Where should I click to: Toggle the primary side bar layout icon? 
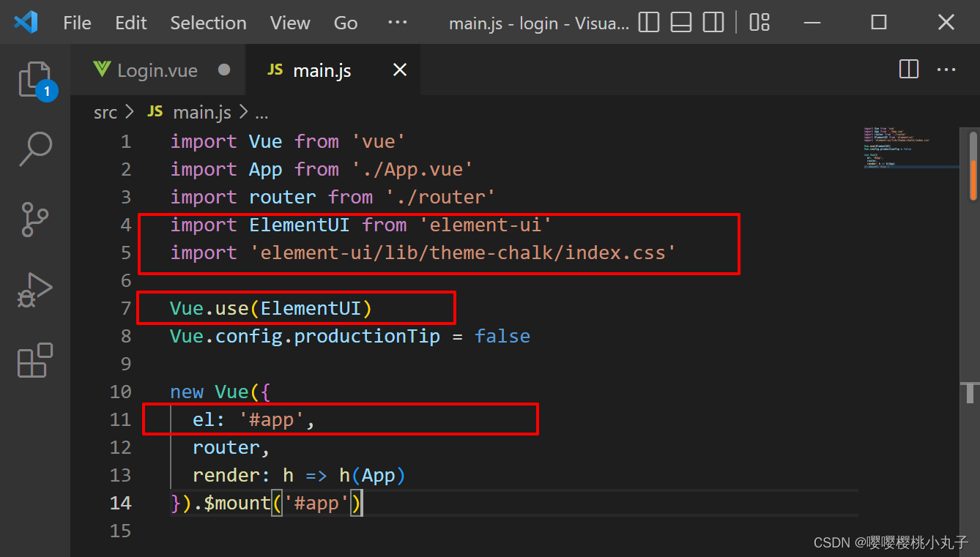[x=649, y=22]
